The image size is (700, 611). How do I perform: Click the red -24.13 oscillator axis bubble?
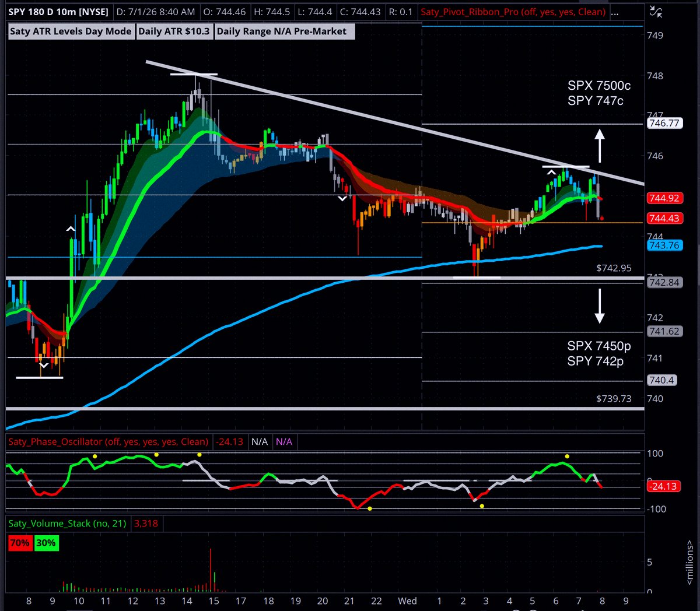click(x=664, y=486)
